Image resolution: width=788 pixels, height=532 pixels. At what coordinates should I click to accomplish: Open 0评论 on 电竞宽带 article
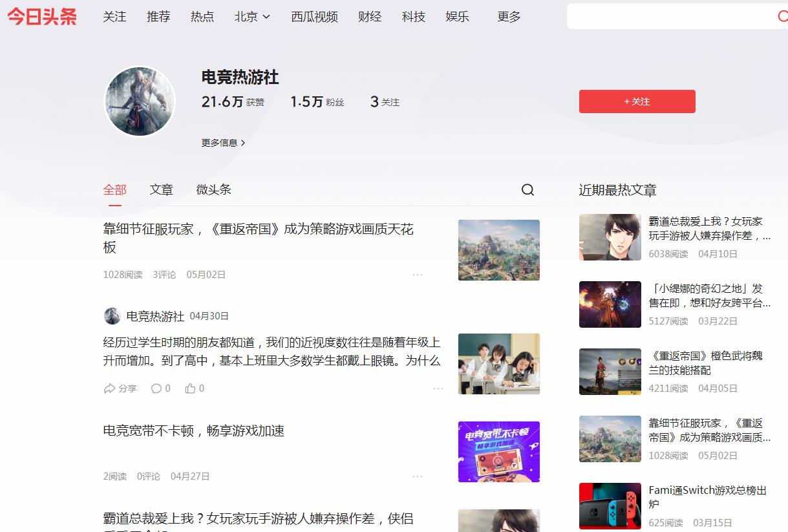149,476
